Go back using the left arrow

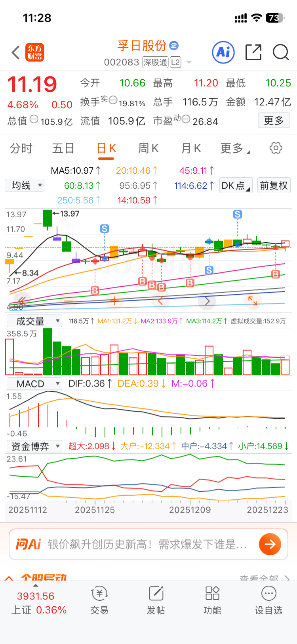(15, 52)
